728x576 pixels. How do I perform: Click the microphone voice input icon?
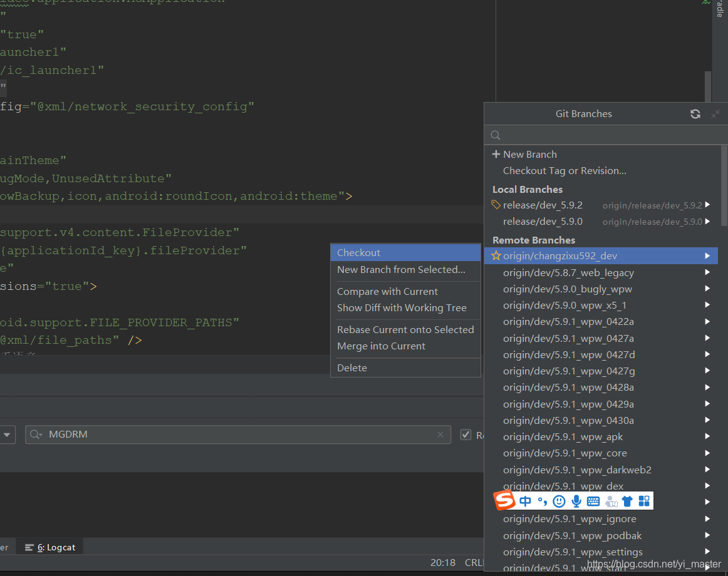pos(576,501)
